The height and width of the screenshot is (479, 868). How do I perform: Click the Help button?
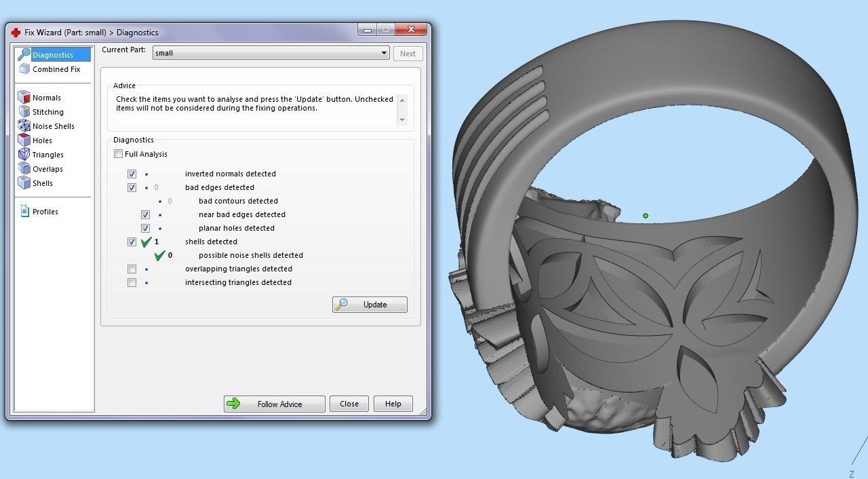(x=393, y=404)
